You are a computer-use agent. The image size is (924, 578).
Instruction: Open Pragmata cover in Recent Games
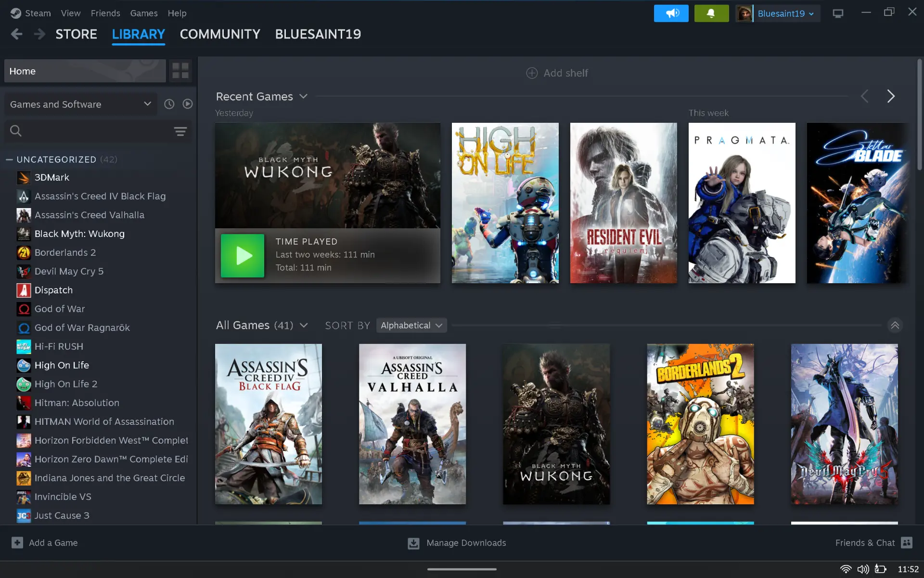click(742, 203)
